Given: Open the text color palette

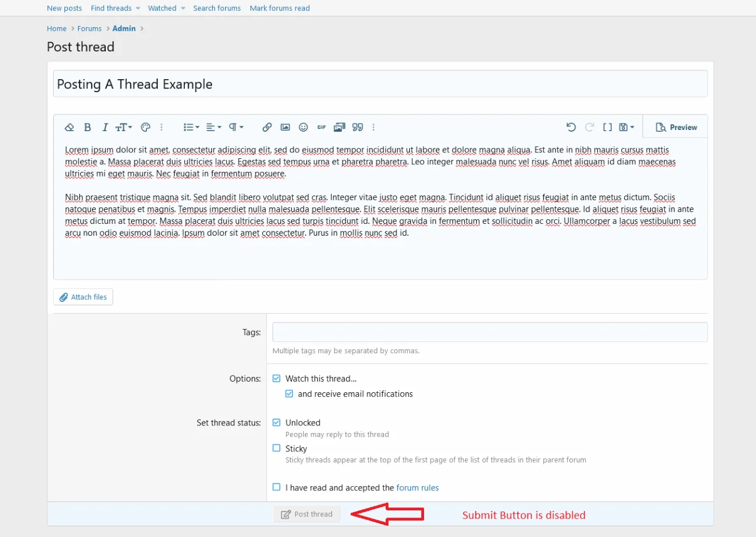Looking at the screenshot, I should pos(145,127).
